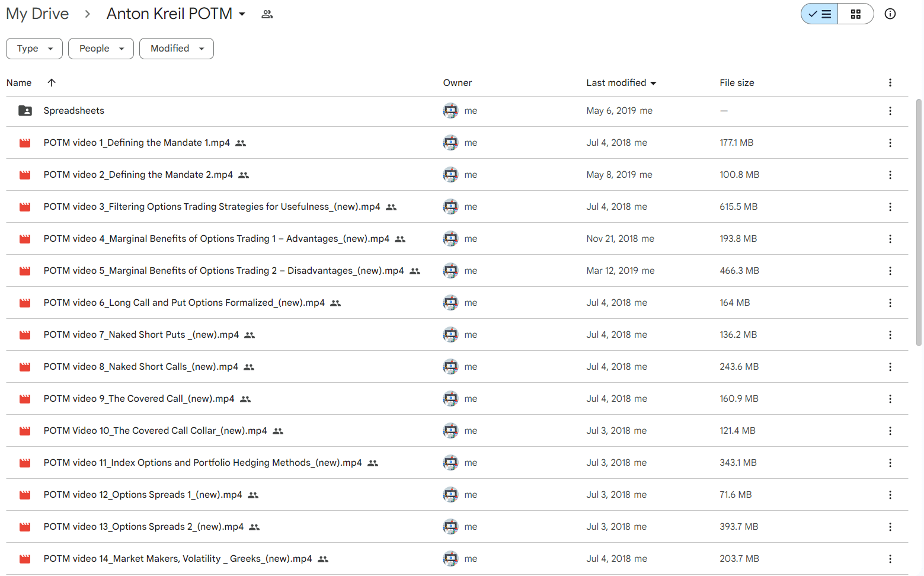View folder details with the info icon
Image resolution: width=924 pixels, height=576 pixels.
click(890, 14)
